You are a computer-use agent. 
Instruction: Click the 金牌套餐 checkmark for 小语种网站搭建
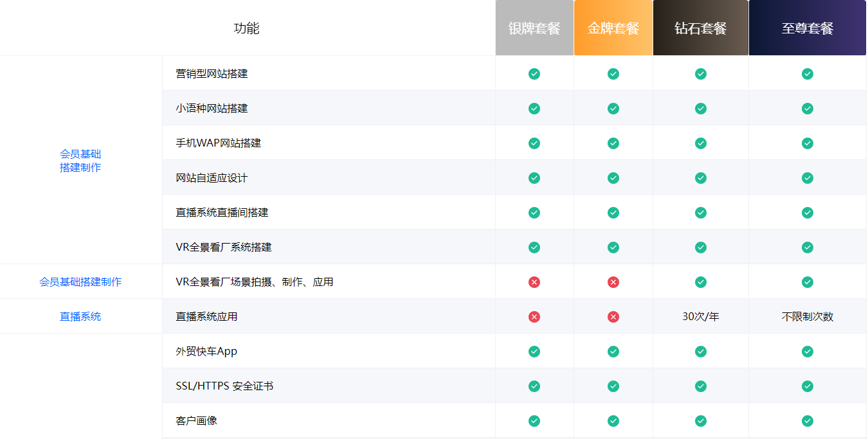click(x=613, y=109)
